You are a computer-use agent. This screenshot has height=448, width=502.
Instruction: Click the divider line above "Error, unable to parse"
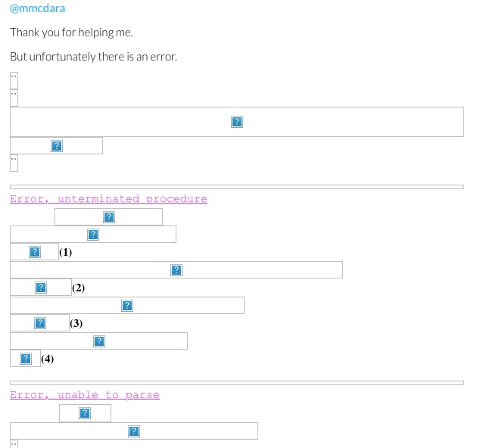pos(236,383)
